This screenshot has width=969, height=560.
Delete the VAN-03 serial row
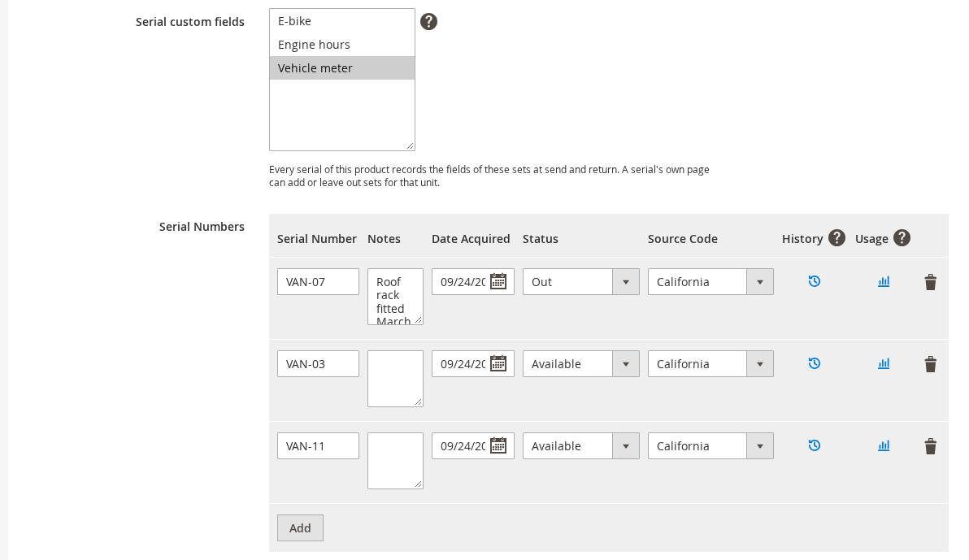click(x=931, y=365)
